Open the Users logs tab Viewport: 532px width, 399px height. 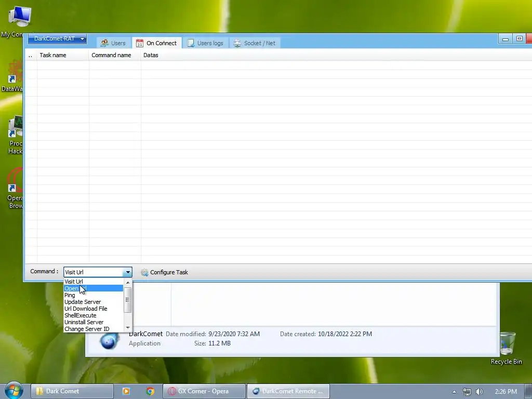point(205,43)
